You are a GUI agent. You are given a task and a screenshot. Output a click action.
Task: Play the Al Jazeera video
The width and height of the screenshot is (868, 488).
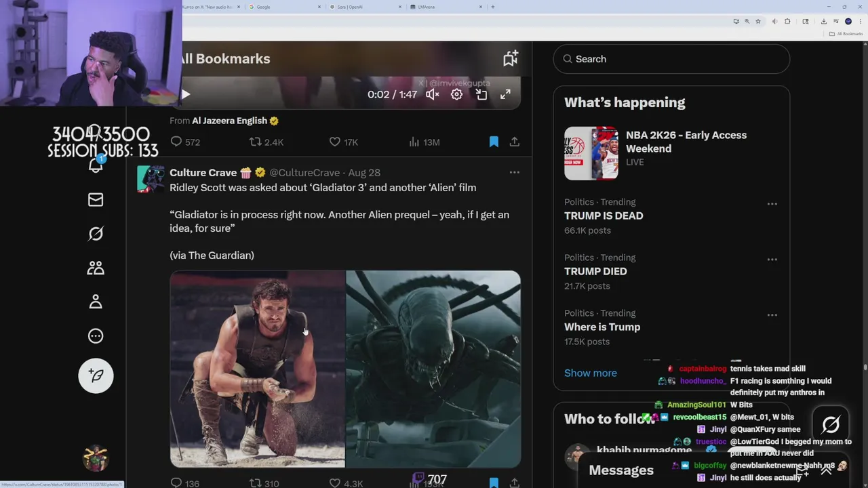click(185, 94)
